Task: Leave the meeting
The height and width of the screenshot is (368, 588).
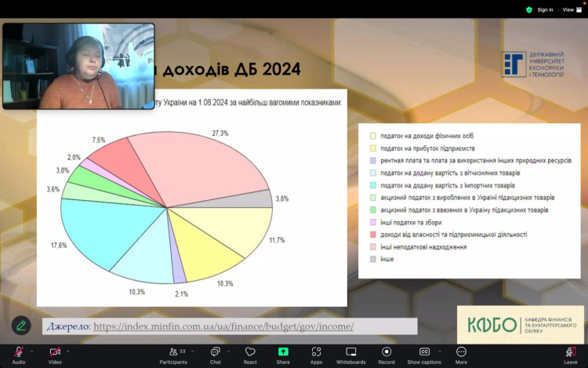Action: [x=570, y=352]
